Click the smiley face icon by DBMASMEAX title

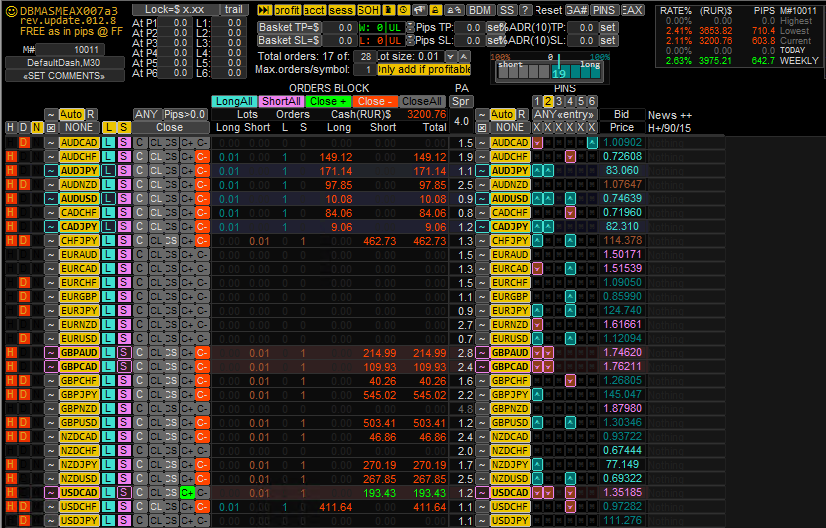(11, 11)
